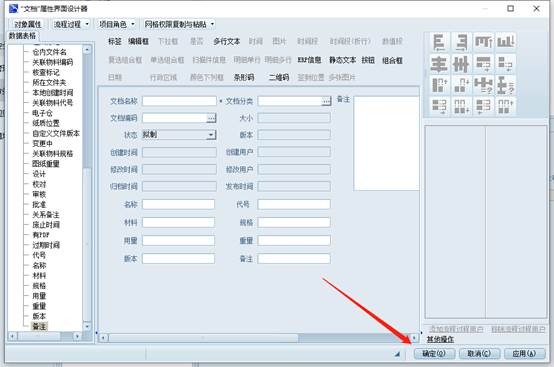554x367 pixels.
Task: Select the 按钮 control tool
Action: (368, 60)
